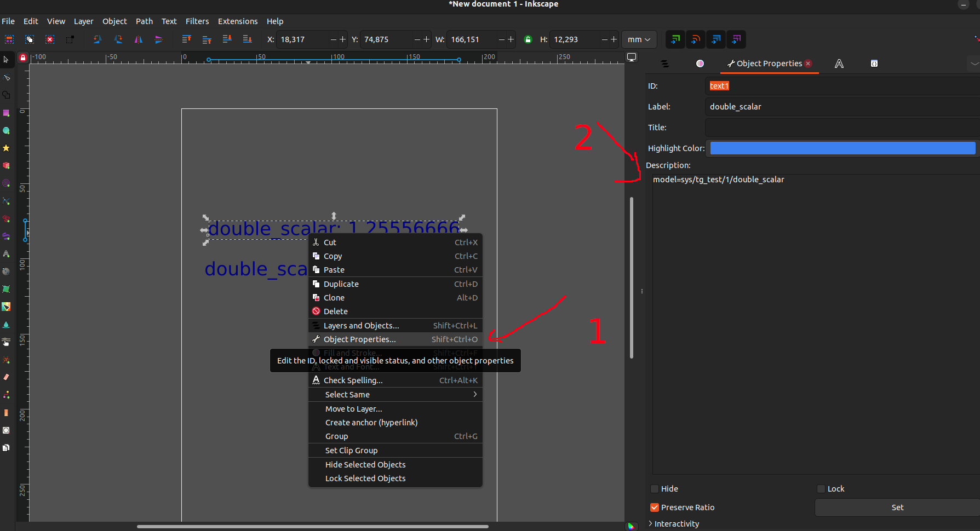
Task: Flip selection vertically
Action: (x=159, y=39)
